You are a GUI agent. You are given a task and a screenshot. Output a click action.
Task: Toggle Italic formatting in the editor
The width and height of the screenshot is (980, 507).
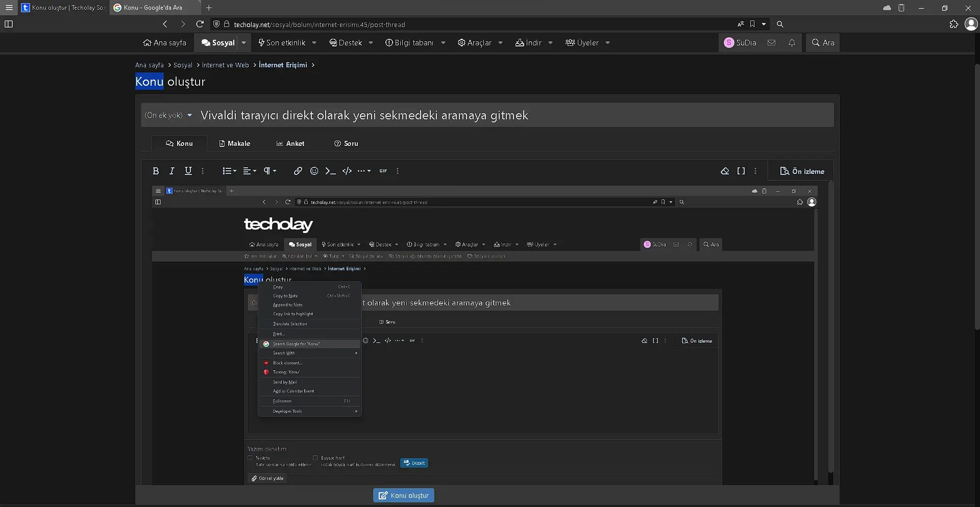(x=172, y=171)
